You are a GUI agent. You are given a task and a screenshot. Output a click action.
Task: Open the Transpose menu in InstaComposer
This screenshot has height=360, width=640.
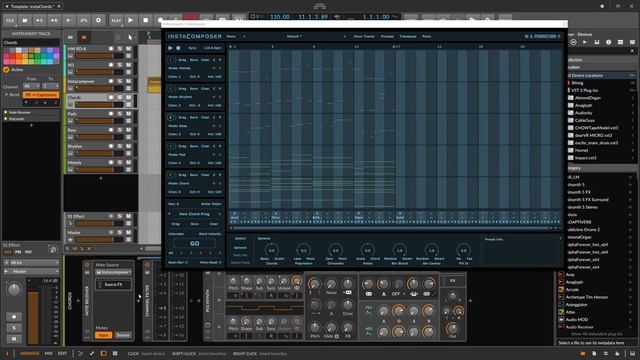pos(408,36)
